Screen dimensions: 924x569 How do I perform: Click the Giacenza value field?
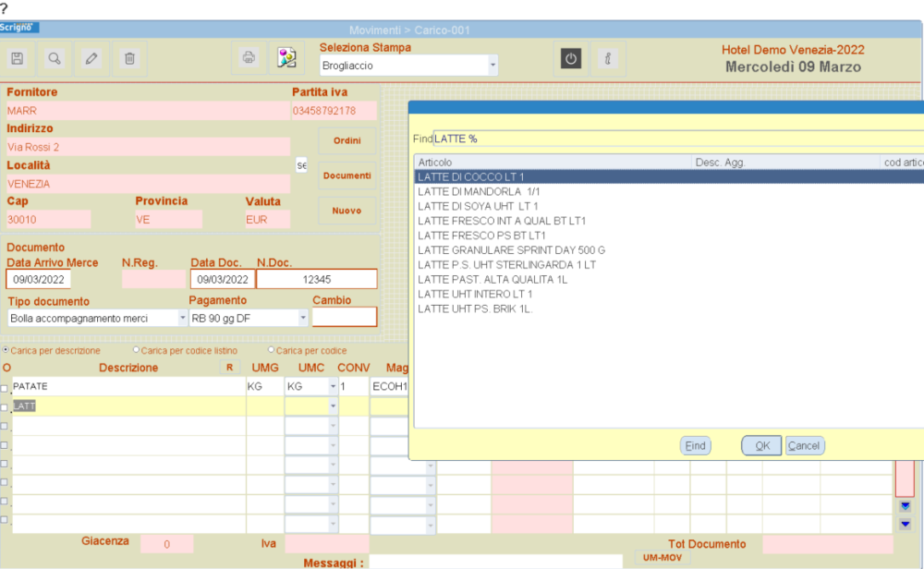tap(166, 544)
